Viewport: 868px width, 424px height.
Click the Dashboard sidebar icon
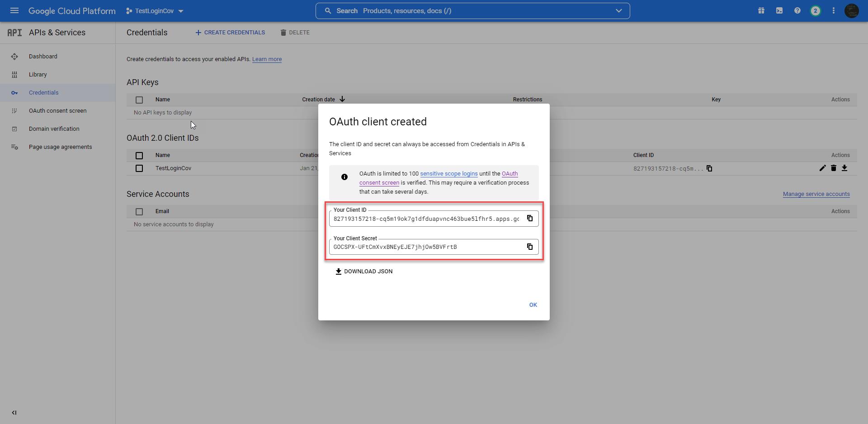click(14, 57)
